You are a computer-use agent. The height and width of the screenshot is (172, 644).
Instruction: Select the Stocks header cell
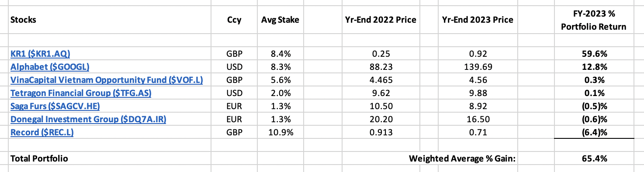click(23, 20)
